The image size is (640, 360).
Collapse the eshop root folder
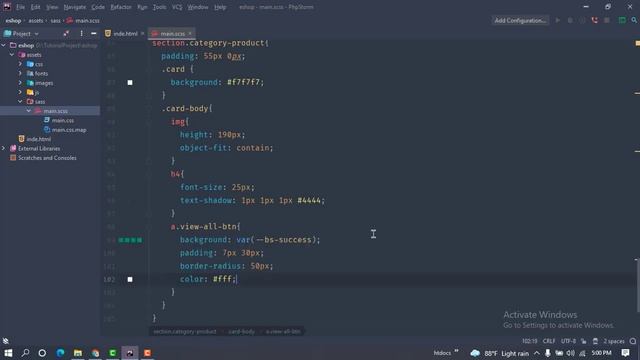click(4, 45)
